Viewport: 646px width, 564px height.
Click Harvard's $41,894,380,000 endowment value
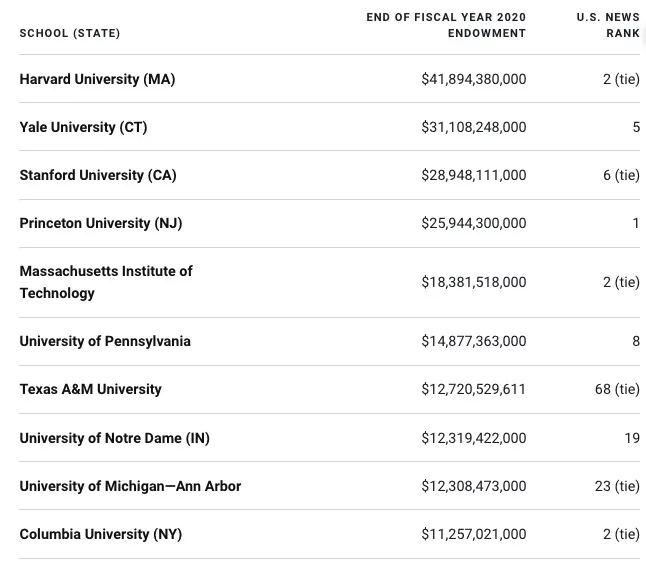(473, 79)
